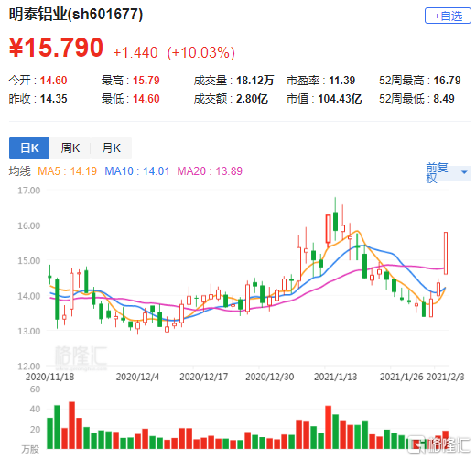Add stock to watchlist with +自选
Viewport: 476px width, 460px height.
448,16
